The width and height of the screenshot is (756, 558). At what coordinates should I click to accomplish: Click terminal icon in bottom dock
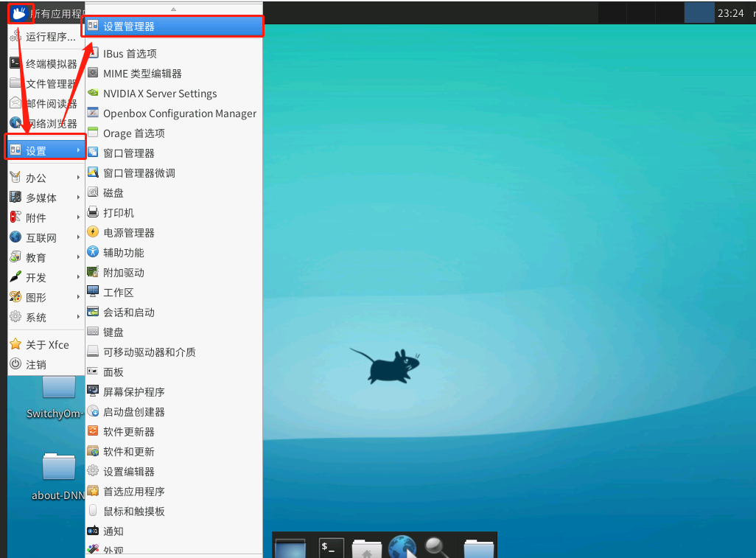(332, 548)
